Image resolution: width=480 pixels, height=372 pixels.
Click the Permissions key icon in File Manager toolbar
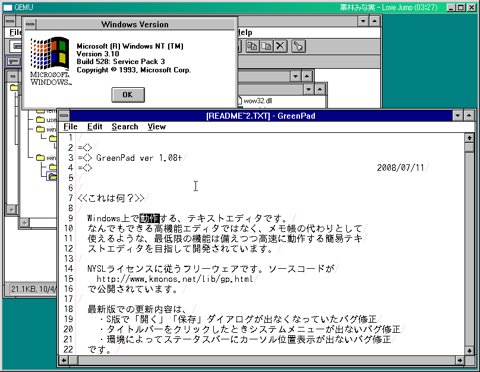[x=298, y=46]
